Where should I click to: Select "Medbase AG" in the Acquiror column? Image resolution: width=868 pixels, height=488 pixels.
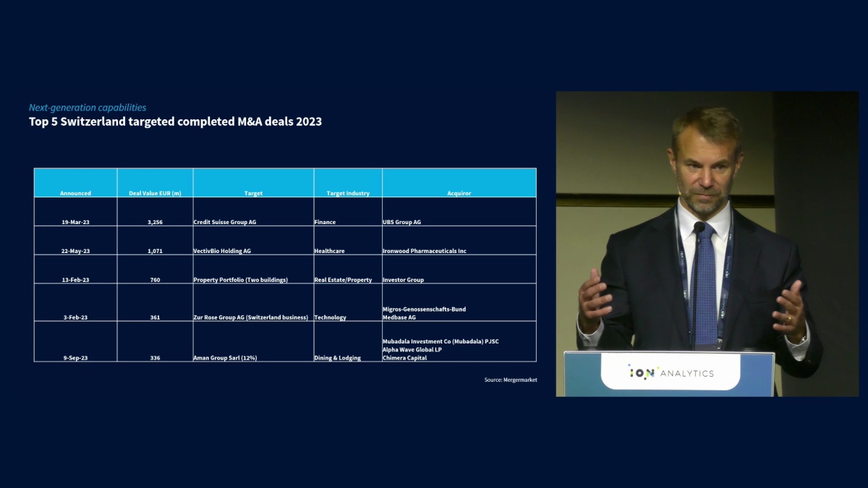(x=399, y=317)
